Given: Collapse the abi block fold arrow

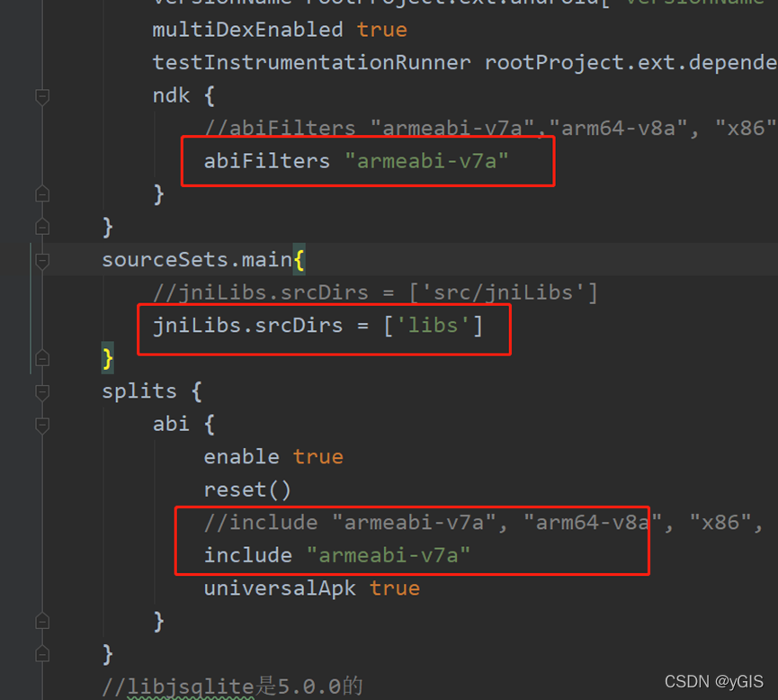Looking at the screenshot, I should (41, 424).
